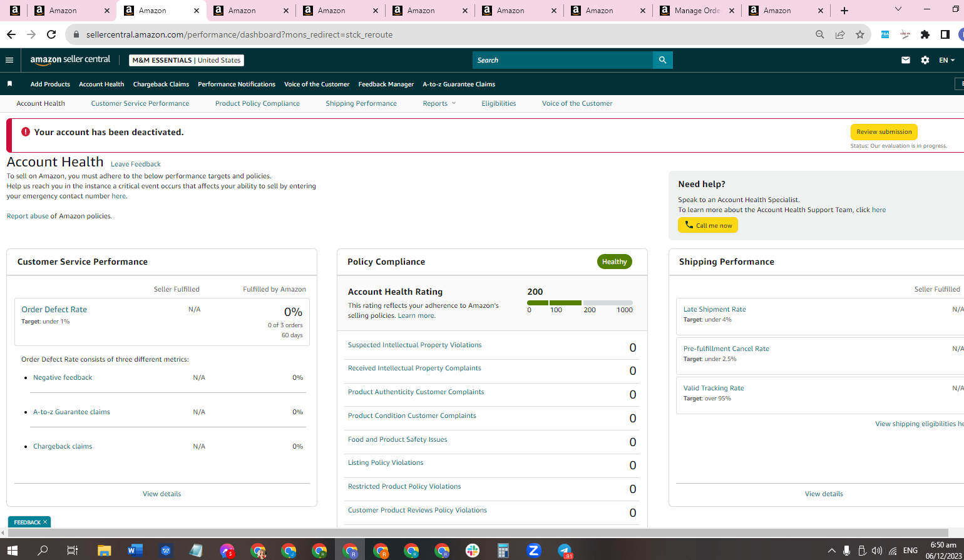Open the Late Shipment Rate link

coord(714,309)
